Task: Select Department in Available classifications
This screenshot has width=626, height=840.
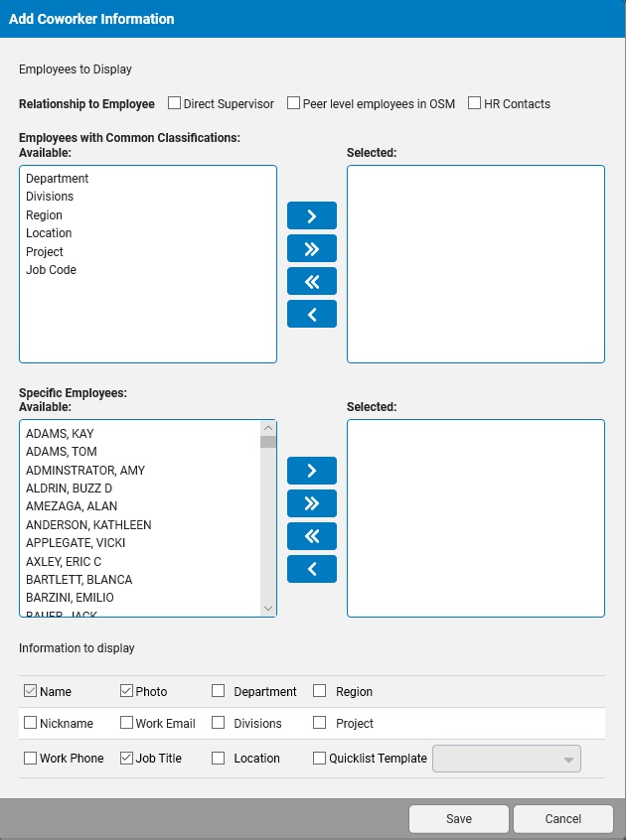Action: point(58,179)
